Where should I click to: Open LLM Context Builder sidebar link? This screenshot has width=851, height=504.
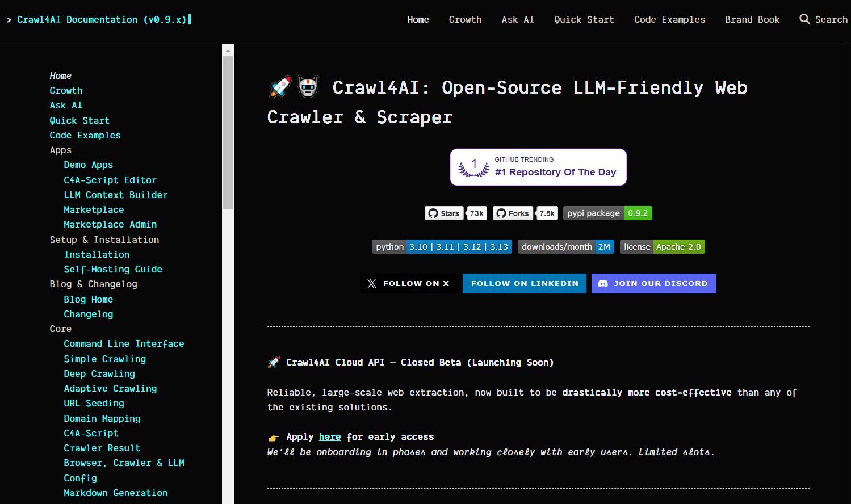(x=116, y=195)
